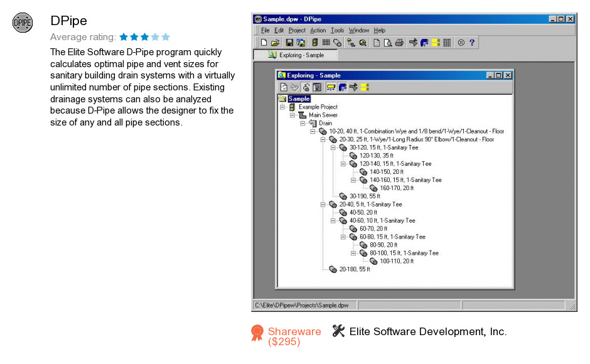Collapse the 30-120, 15 ft node
The height and width of the screenshot is (364, 590).
coord(333,147)
